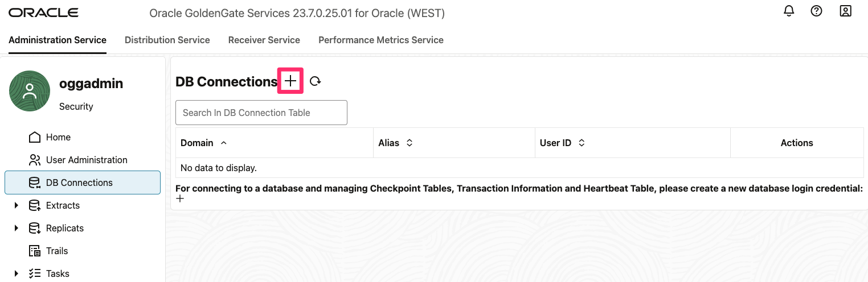The image size is (868, 282).
Task: Expand the Replicats tree node
Action: click(x=17, y=228)
